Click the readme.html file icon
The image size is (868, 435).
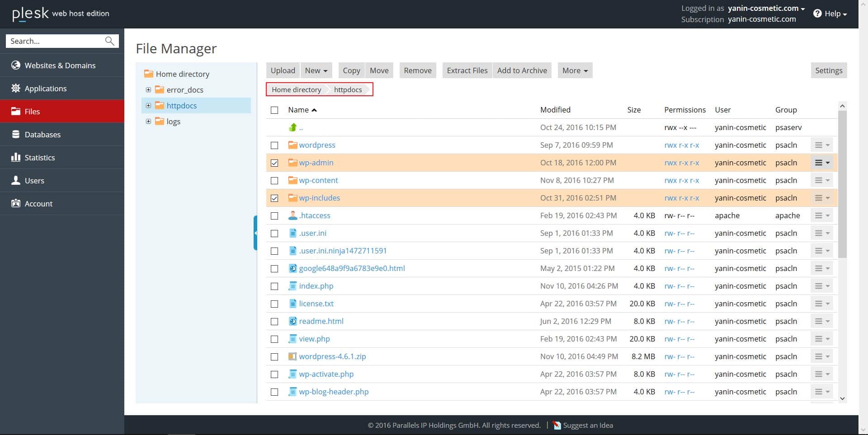[293, 321]
